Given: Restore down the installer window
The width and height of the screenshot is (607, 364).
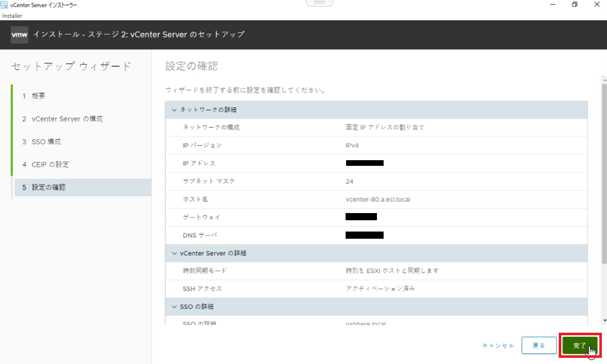Looking at the screenshot, I should click(x=575, y=5).
